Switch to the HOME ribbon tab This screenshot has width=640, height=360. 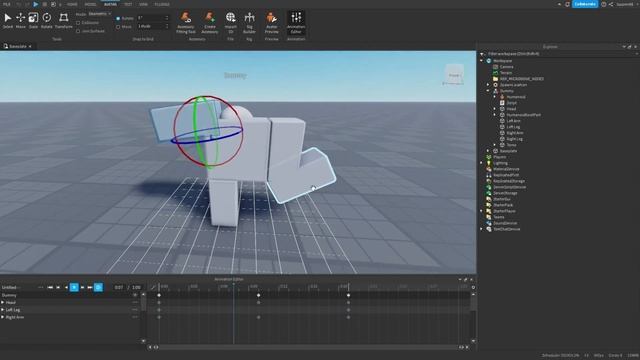pyautogui.click(x=72, y=4)
